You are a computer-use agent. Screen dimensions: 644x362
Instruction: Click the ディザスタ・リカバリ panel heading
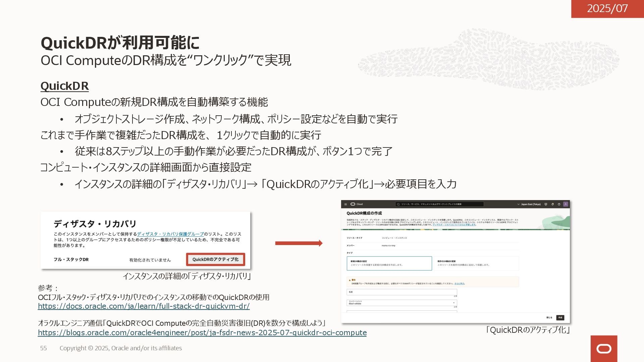tap(95, 224)
